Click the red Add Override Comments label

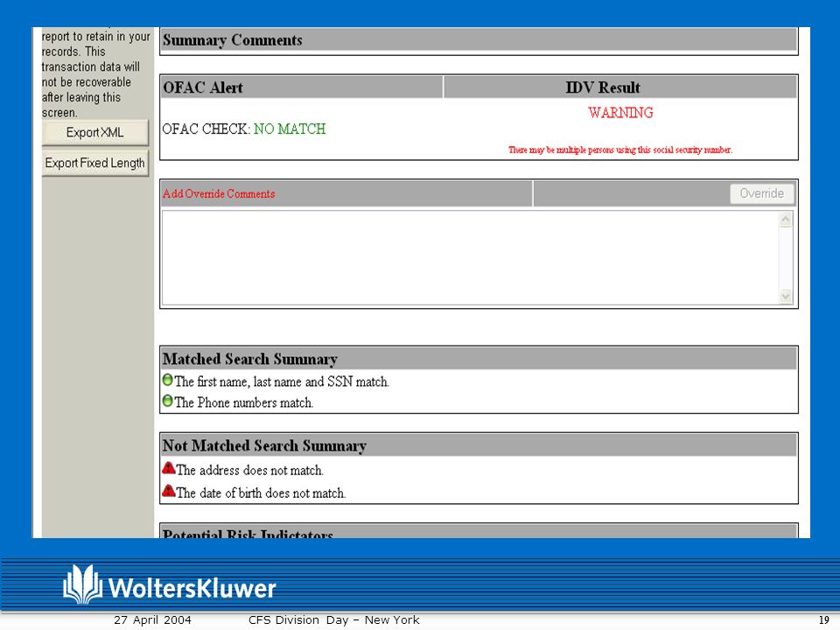coord(219,194)
